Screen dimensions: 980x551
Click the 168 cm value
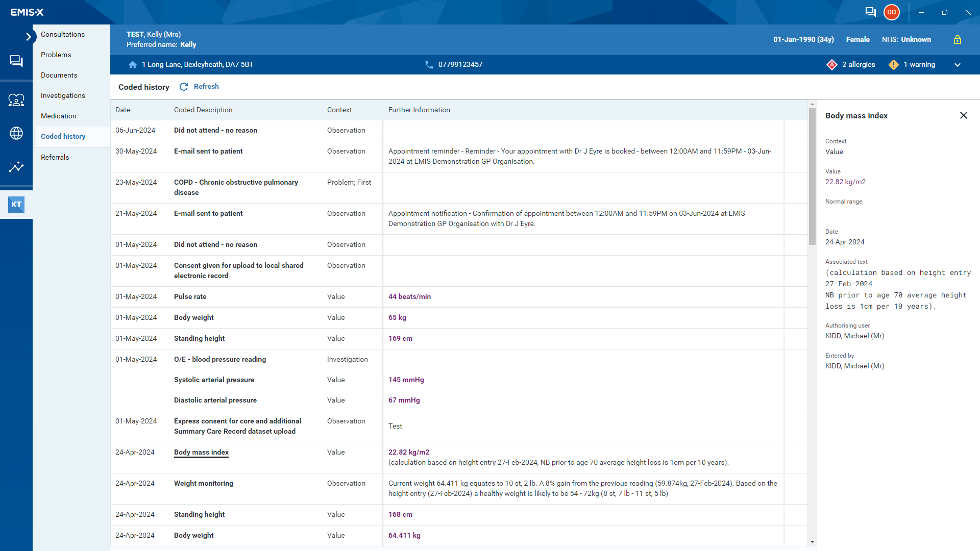tap(400, 514)
